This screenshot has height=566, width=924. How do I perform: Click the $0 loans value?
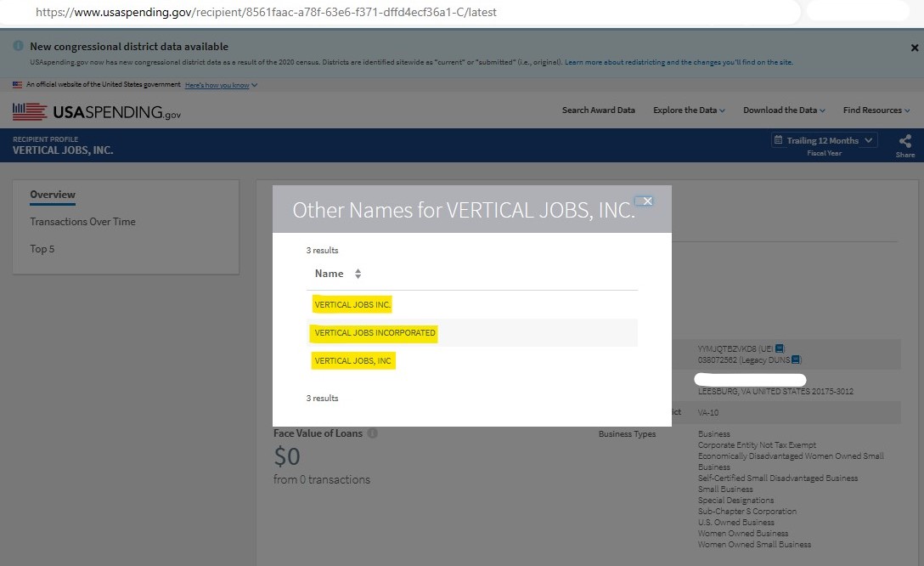click(287, 456)
